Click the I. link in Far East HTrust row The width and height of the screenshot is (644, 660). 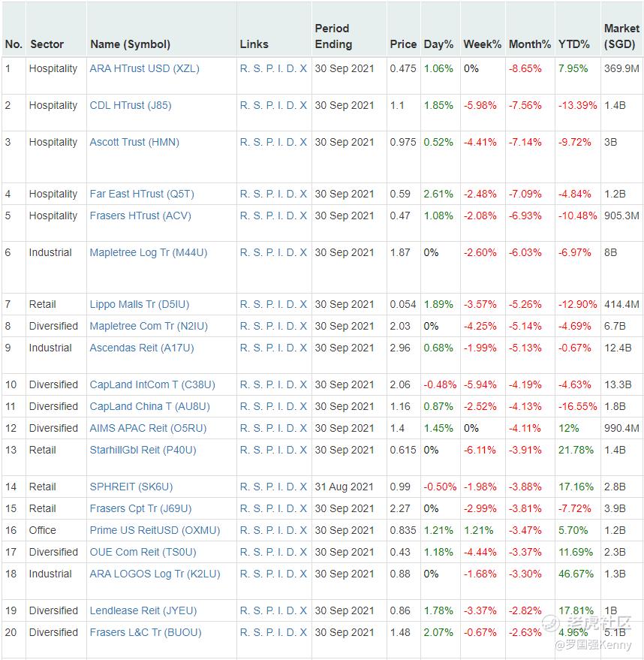[280, 194]
